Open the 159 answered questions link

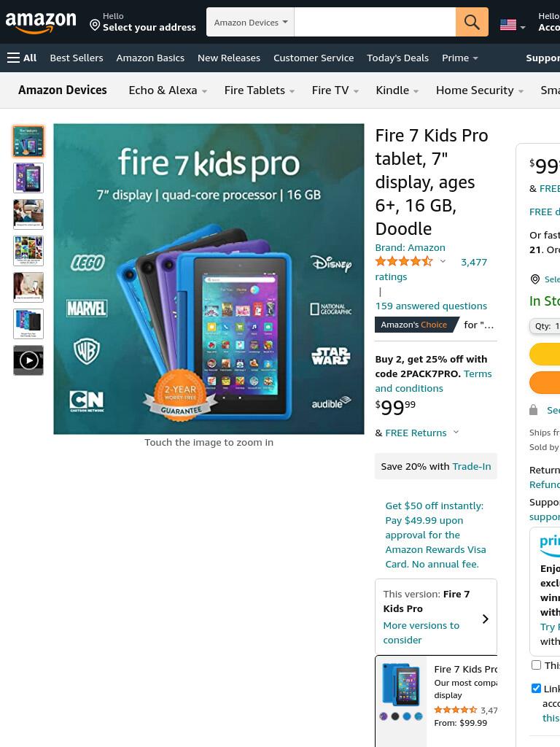click(431, 306)
